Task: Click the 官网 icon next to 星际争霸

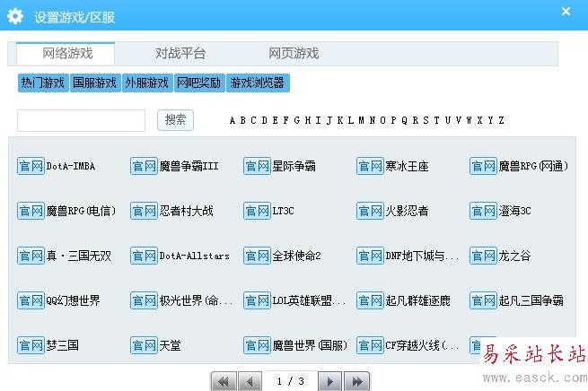Action: 258,166
